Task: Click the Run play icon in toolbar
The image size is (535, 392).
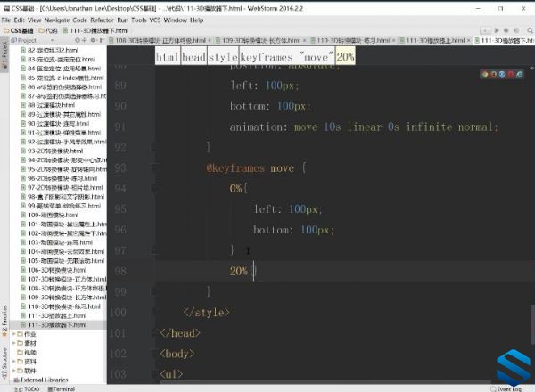Action: [497, 30]
